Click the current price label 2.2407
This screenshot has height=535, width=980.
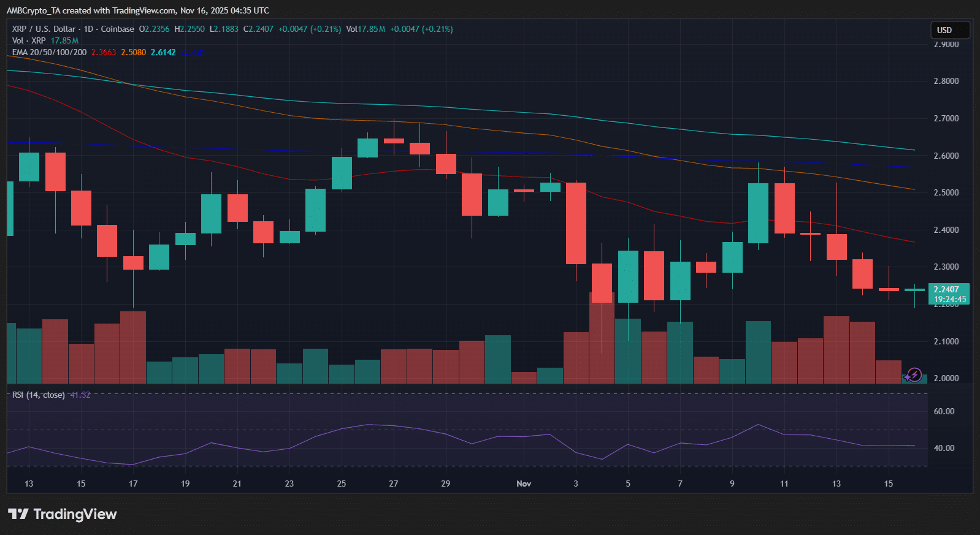coord(946,289)
